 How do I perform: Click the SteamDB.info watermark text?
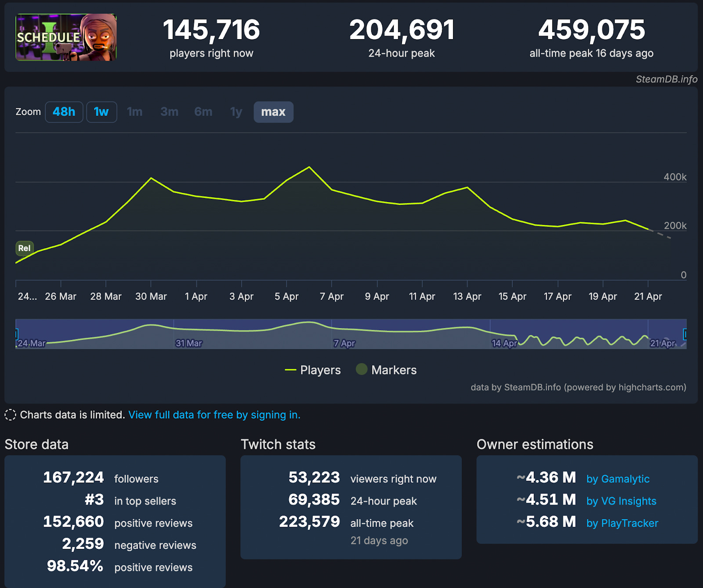[x=667, y=79]
